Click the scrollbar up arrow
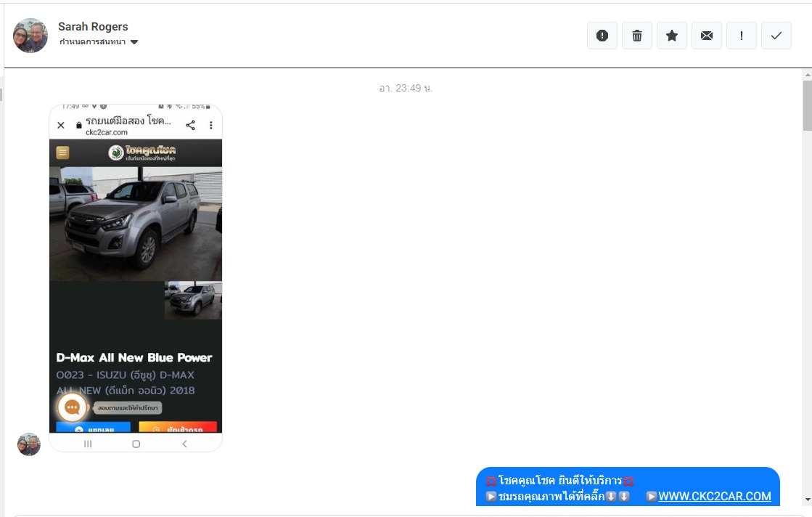812x517 pixels. (x=808, y=75)
